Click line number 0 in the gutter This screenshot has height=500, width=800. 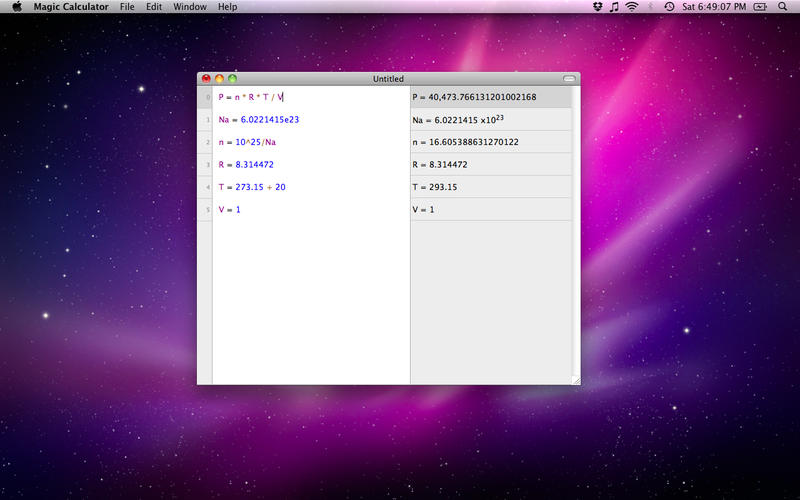click(x=208, y=97)
